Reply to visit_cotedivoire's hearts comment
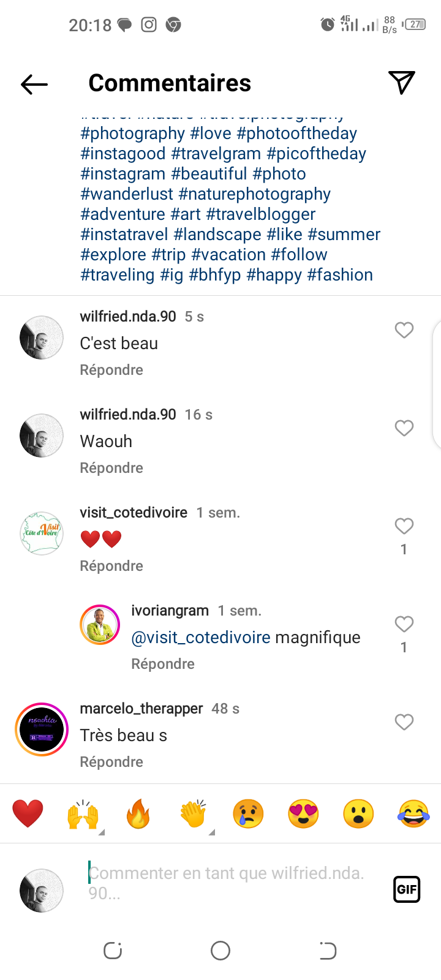441x980 pixels. click(111, 566)
